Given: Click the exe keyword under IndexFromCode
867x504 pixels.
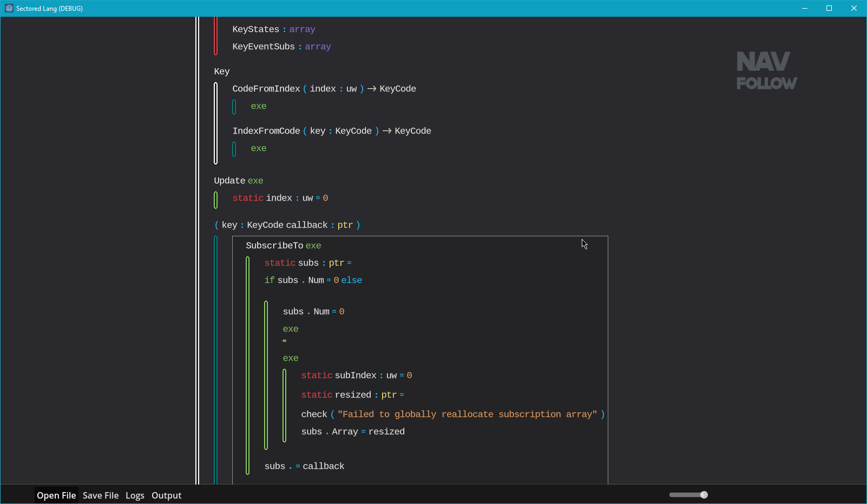Looking at the screenshot, I should click(x=259, y=148).
